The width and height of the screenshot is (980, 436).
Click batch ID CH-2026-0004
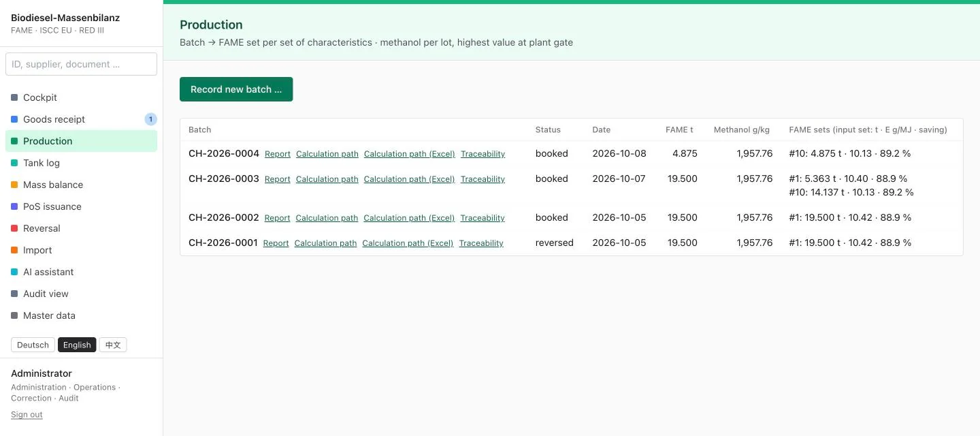point(224,153)
